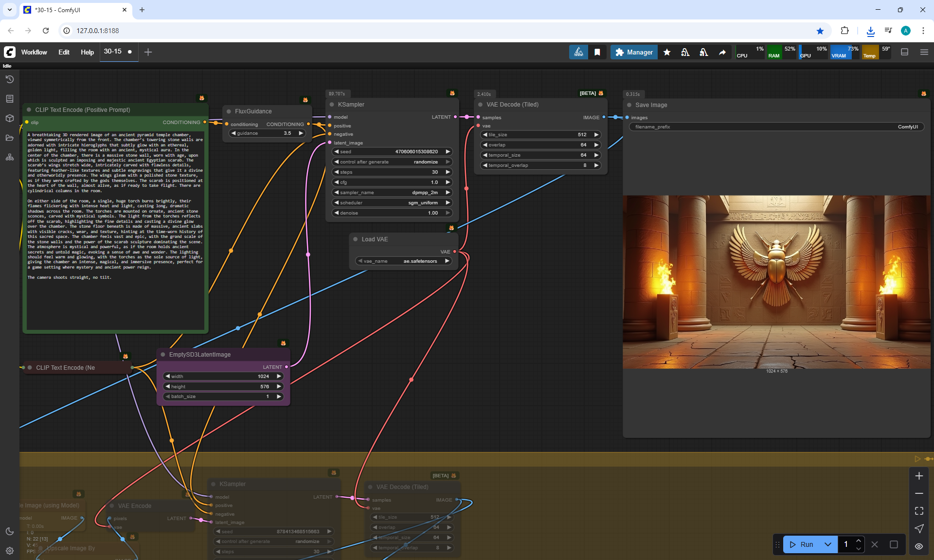Toggle link visibility with the eye icon
The height and width of the screenshot is (560, 934).
(x=919, y=546)
